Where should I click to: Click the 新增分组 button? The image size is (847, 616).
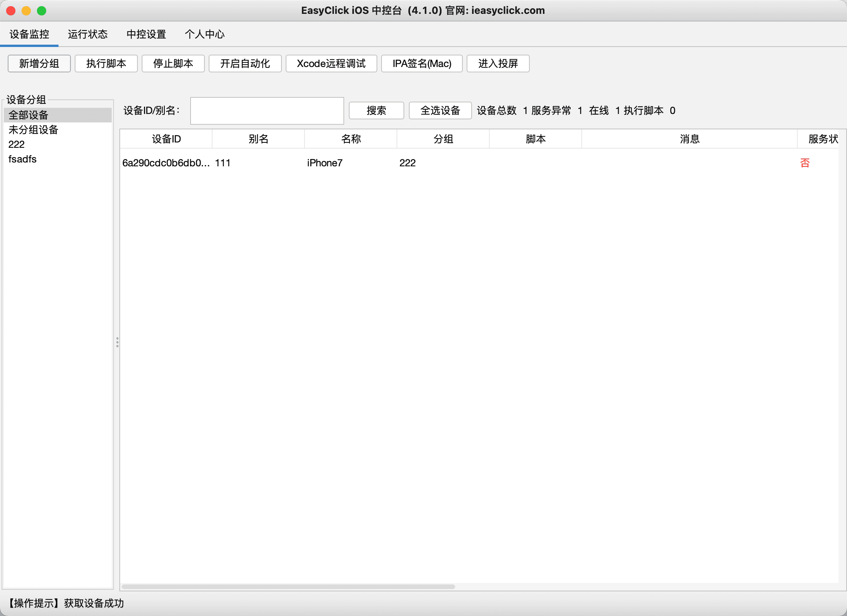(39, 64)
